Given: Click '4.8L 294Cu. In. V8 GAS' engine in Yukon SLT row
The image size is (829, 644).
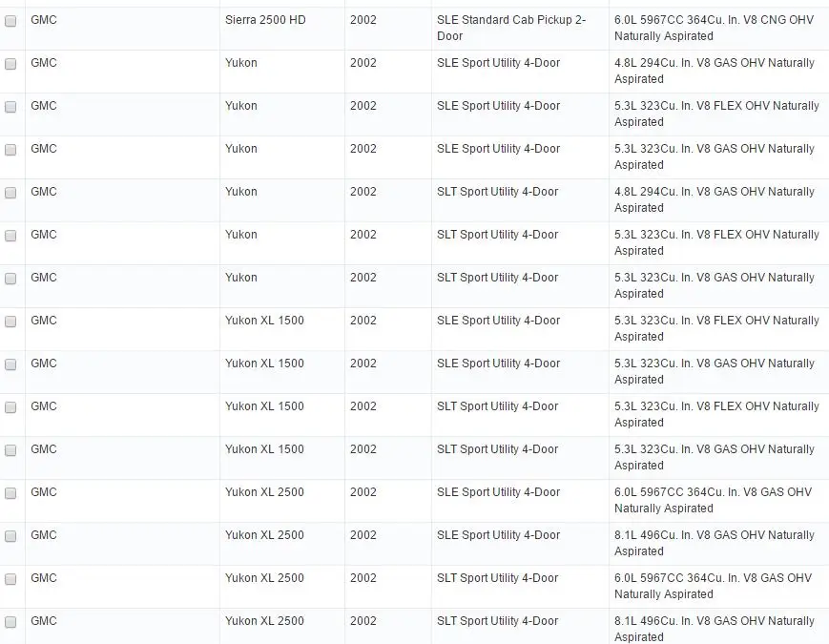Looking at the screenshot, I should tap(715, 199).
